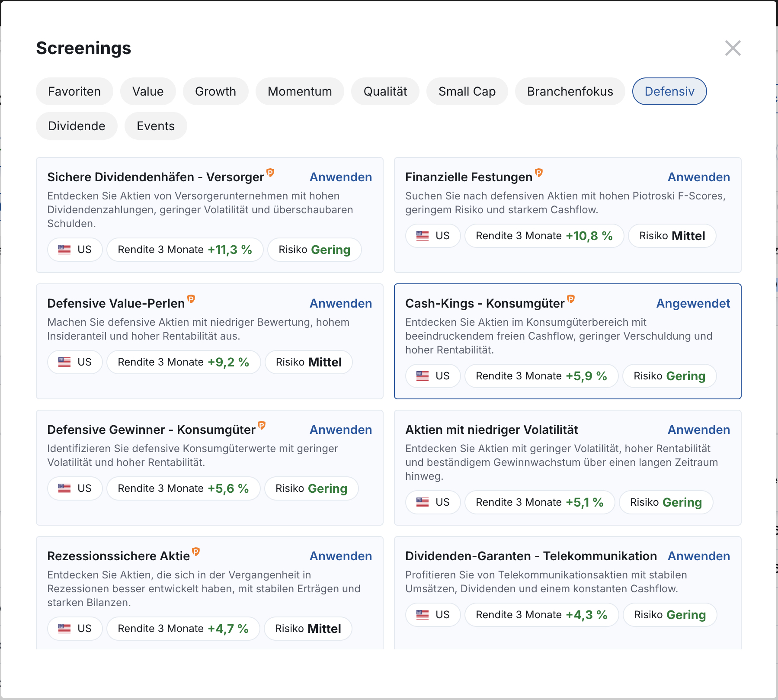The height and width of the screenshot is (700, 778).
Task: Click US flag in Finanzielle Festungen card
Action: pyautogui.click(x=423, y=236)
